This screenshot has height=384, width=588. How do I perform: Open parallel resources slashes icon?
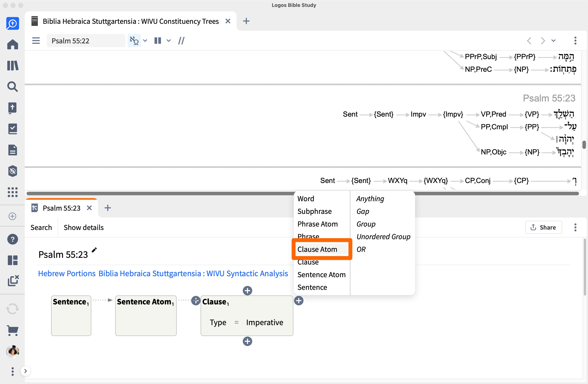(x=181, y=40)
